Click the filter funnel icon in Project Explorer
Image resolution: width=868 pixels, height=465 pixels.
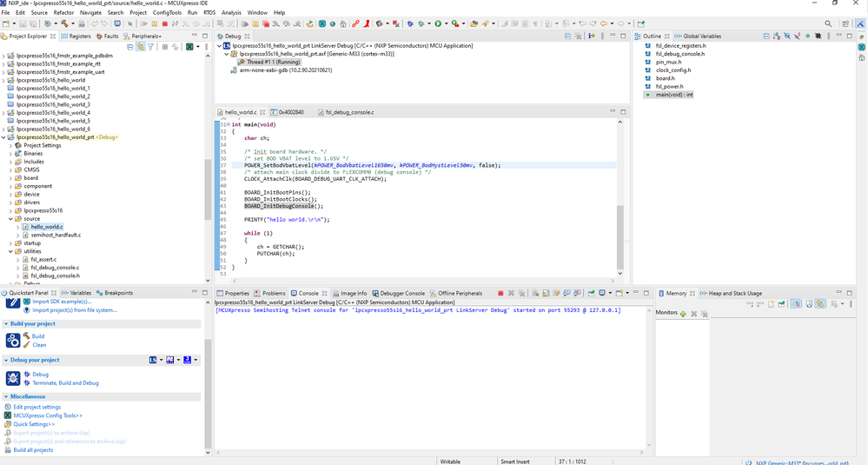150,47
